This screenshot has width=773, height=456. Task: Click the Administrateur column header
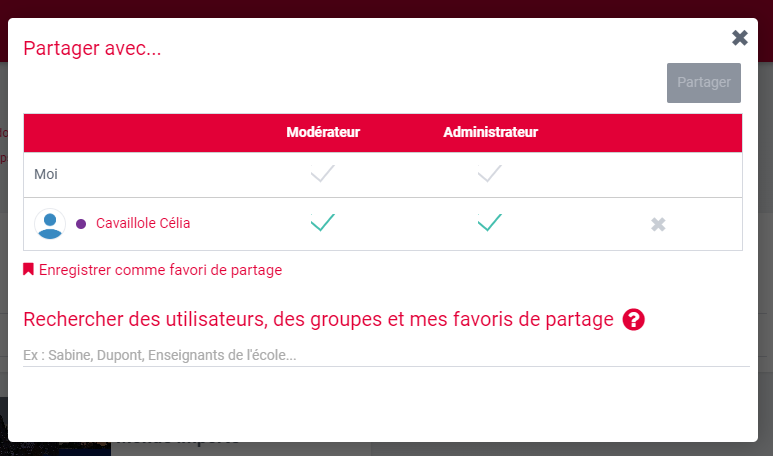point(490,132)
